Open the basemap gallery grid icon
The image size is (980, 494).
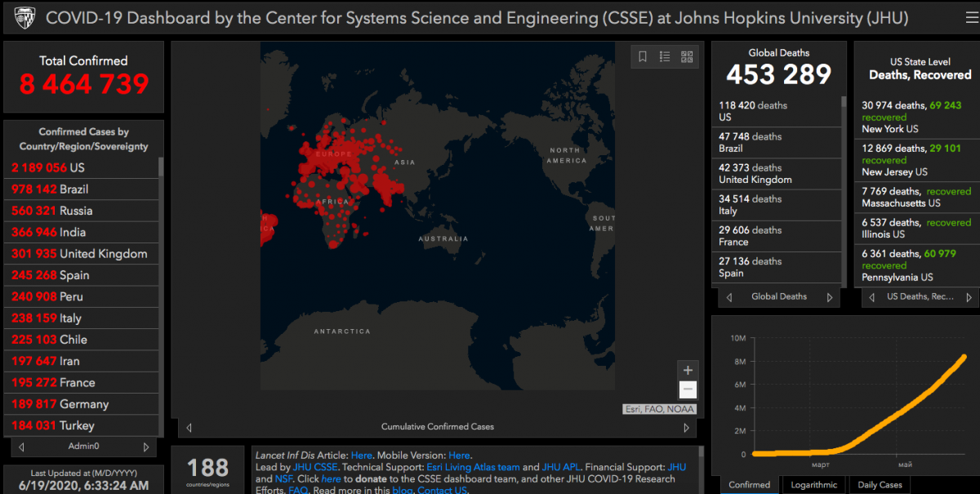coord(687,56)
